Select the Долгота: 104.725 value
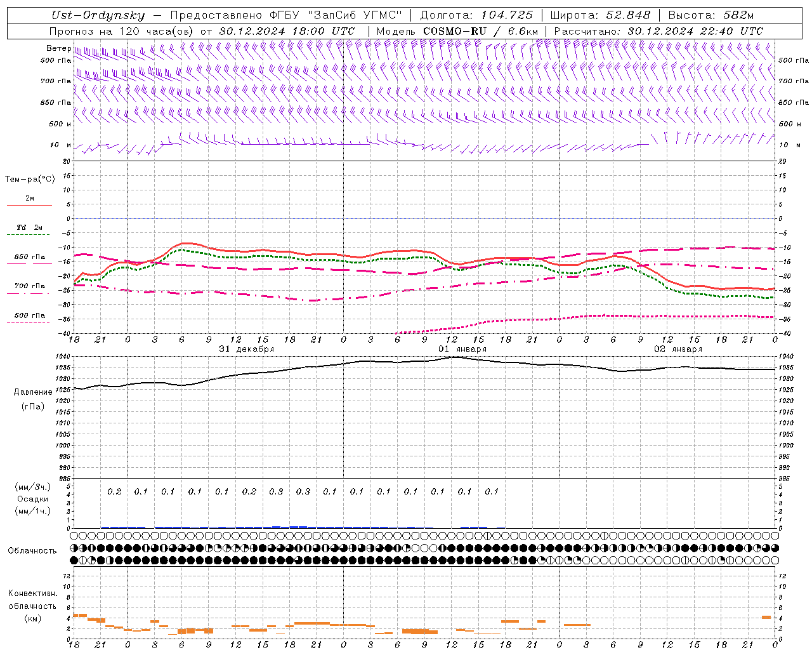Image resolution: width=812 pixels, height=650 pixels. [x=476, y=15]
